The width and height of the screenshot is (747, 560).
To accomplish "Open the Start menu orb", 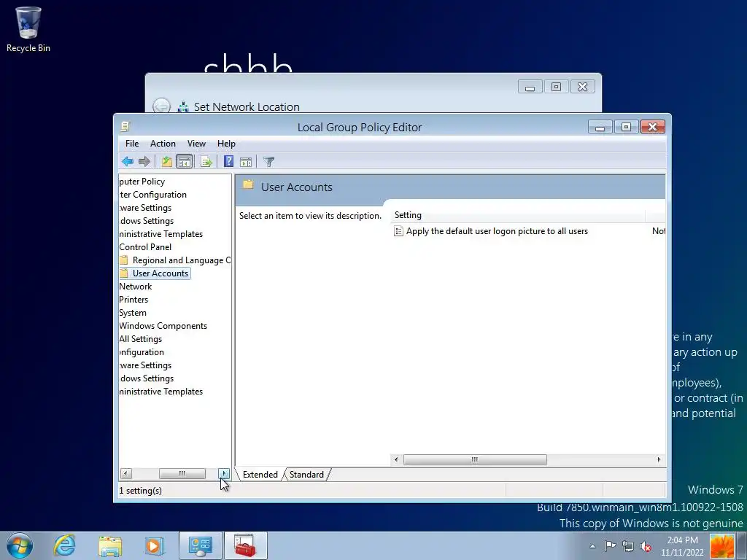I will [20, 545].
